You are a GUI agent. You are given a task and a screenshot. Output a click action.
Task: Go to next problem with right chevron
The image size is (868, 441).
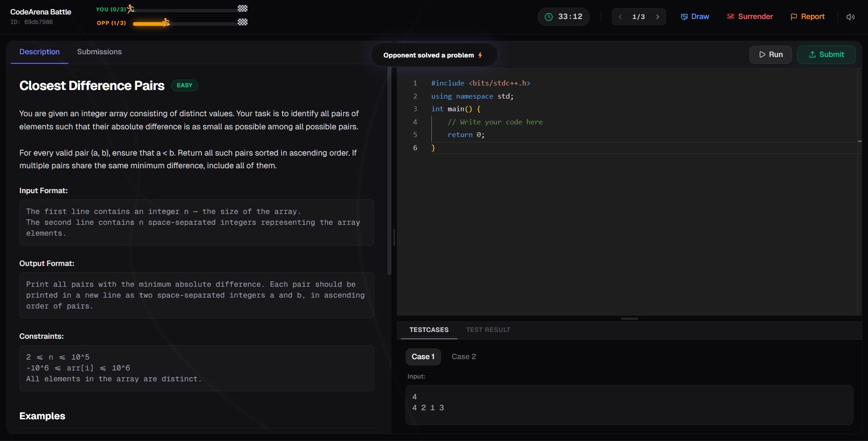click(x=658, y=16)
